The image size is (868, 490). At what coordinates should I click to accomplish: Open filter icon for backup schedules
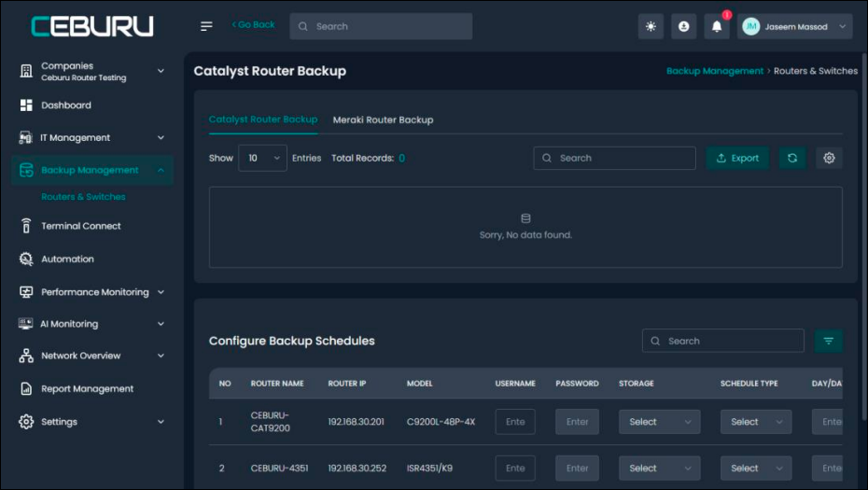(x=828, y=341)
